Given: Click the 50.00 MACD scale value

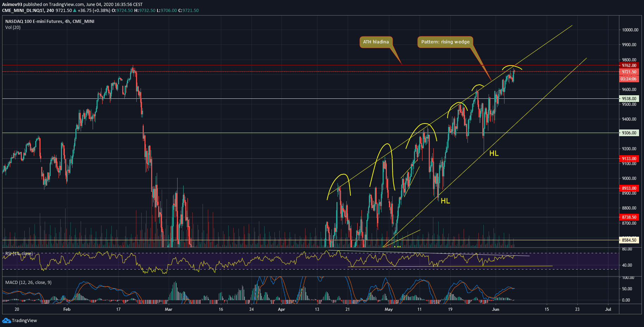Looking at the screenshot, I should click(627, 289).
